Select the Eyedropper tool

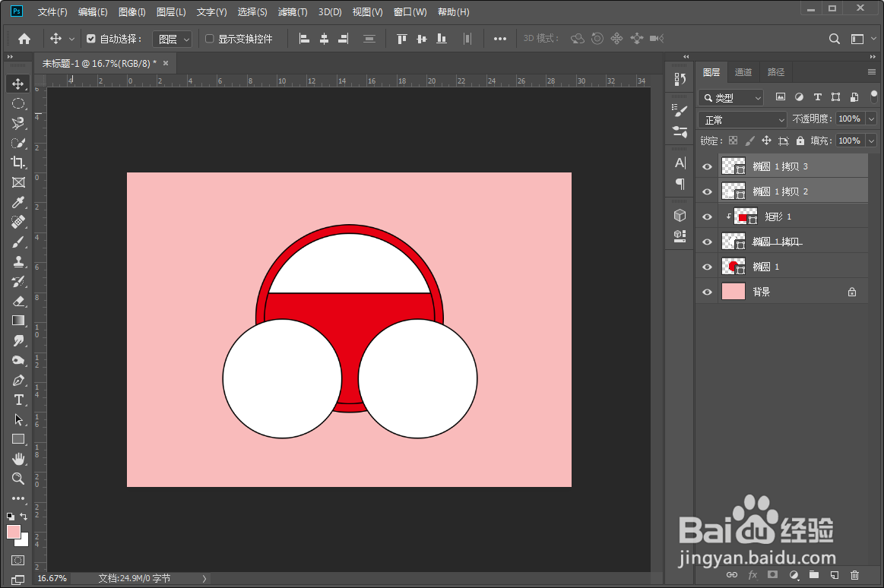[18, 202]
